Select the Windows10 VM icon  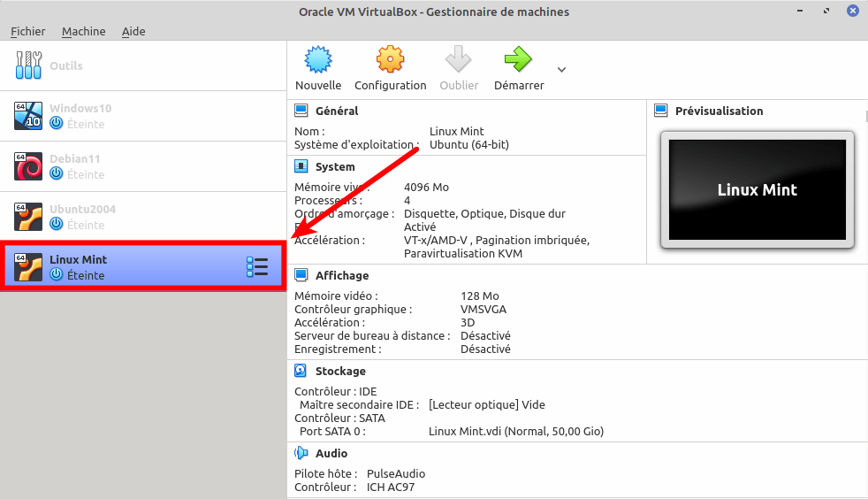(x=28, y=116)
